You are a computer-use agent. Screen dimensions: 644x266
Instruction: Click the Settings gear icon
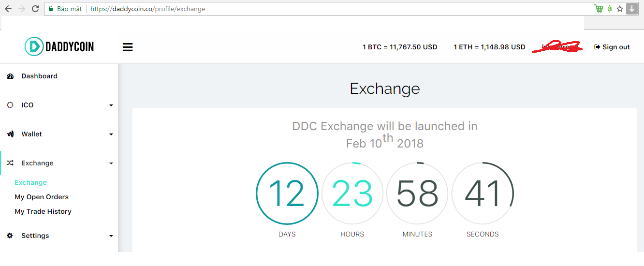[10, 236]
